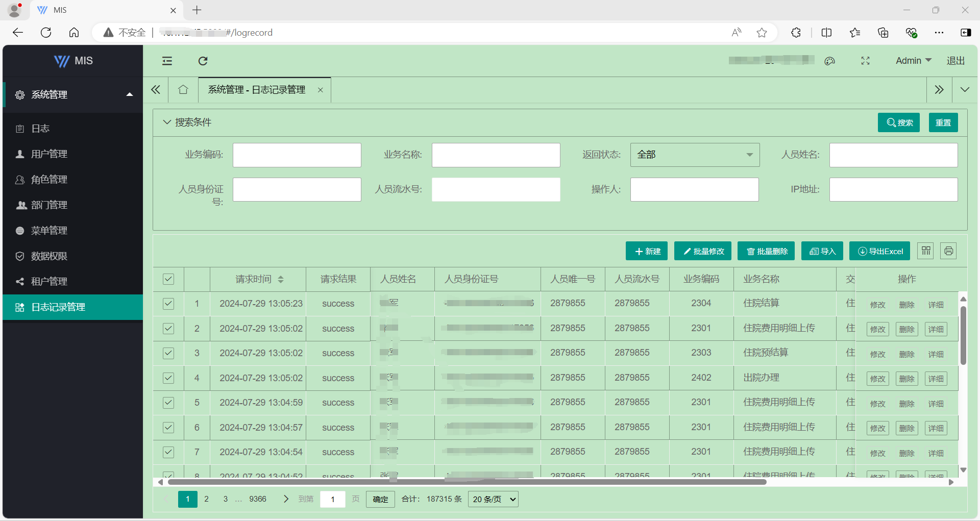The image size is (980, 521).
Task: Click the 重置 button
Action: tap(943, 122)
